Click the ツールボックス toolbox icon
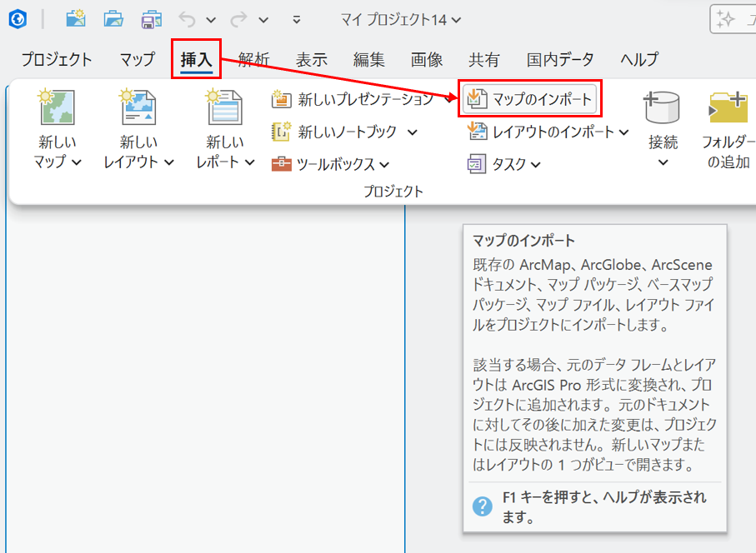 [281, 164]
